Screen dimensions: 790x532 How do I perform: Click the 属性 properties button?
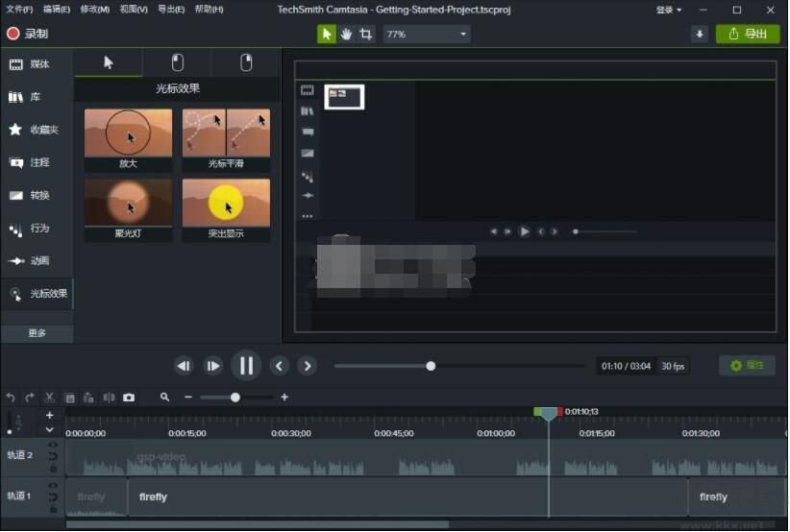coord(747,366)
